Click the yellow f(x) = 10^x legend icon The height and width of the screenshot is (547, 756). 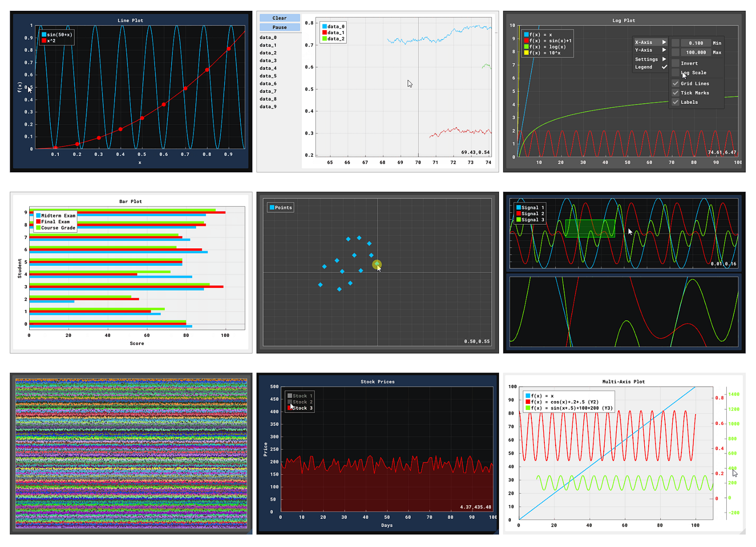point(526,53)
